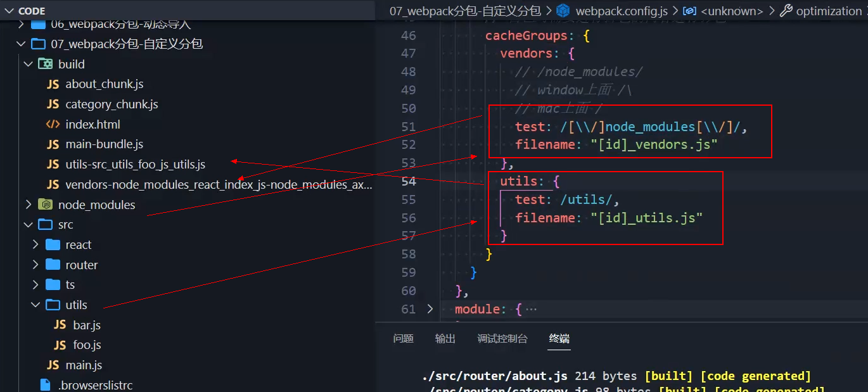Expand the 06_webpack分包-动态导入 folder chevron
868x392 pixels.
pyautogui.click(x=20, y=24)
